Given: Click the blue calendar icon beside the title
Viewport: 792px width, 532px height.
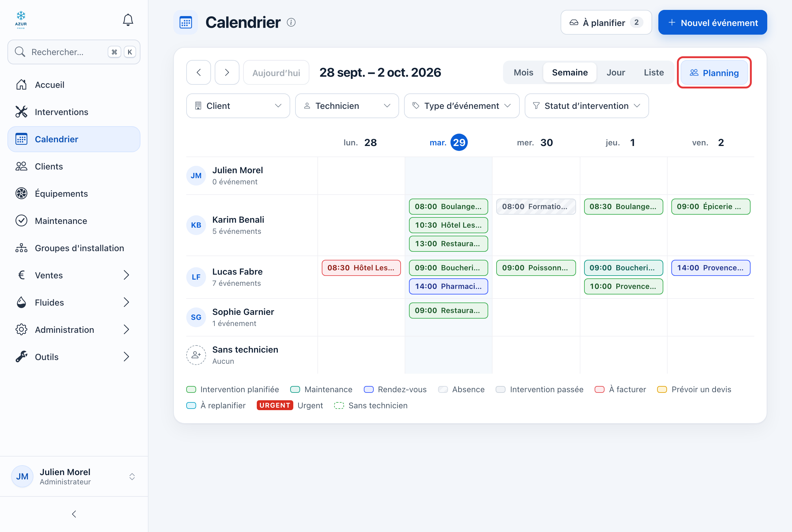Looking at the screenshot, I should [x=186, y=22].
